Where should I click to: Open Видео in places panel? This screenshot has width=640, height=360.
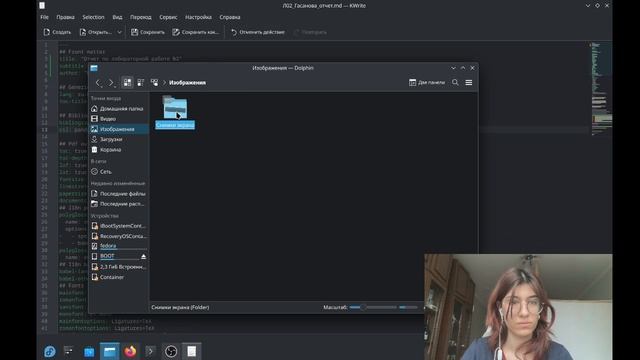[x=118, y=119]
